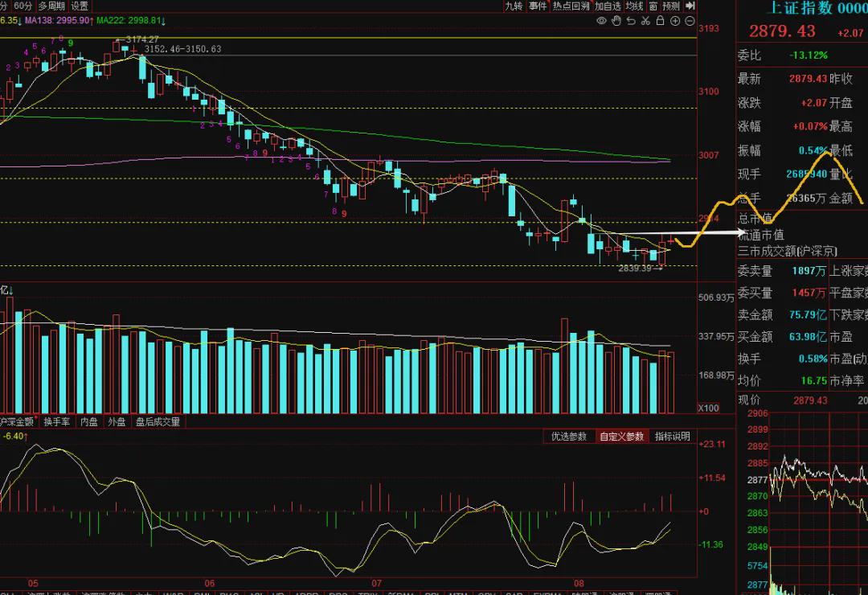Click the 07 month marker on time axis

click(376, 583)
